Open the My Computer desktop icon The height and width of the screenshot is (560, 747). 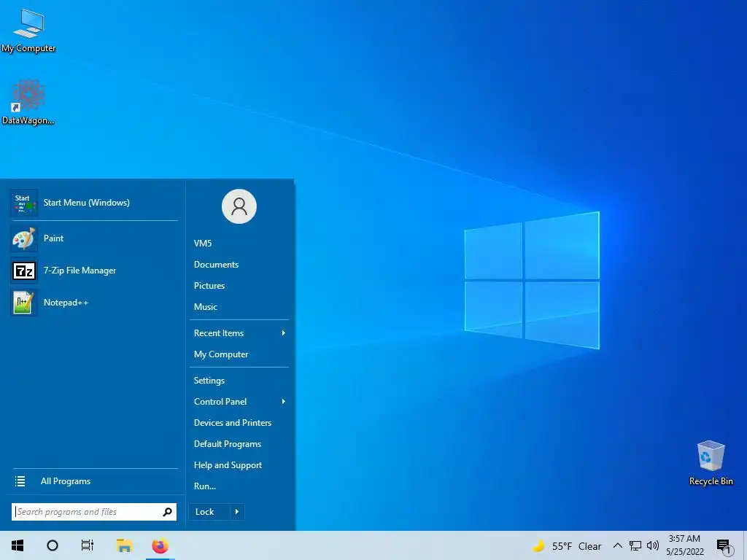coord(28,31)
